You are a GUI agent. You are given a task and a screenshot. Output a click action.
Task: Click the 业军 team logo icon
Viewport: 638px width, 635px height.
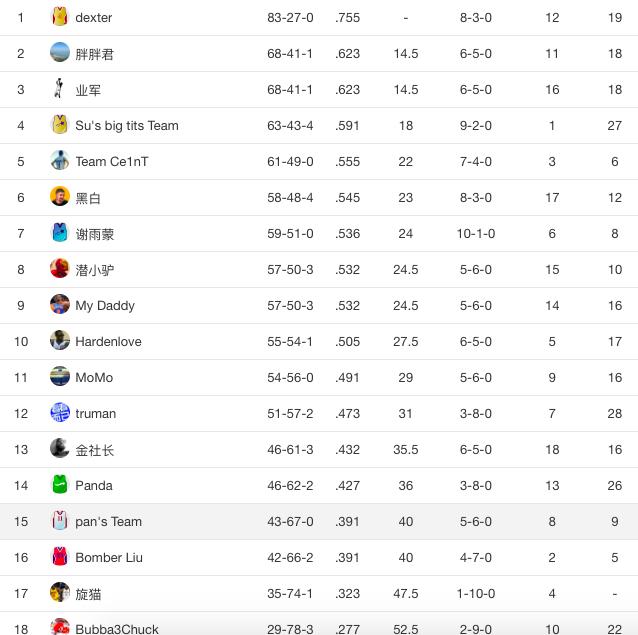[x=60, y=89]
